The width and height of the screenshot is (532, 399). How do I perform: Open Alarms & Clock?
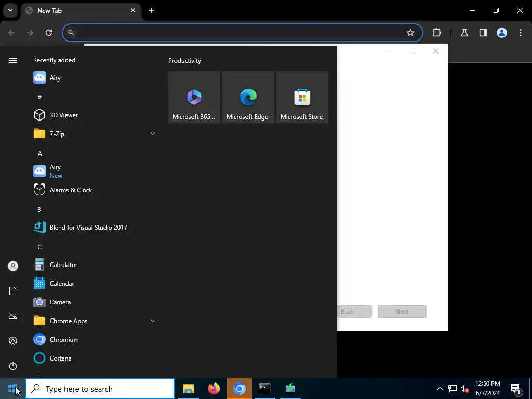[x=95, y=190]
